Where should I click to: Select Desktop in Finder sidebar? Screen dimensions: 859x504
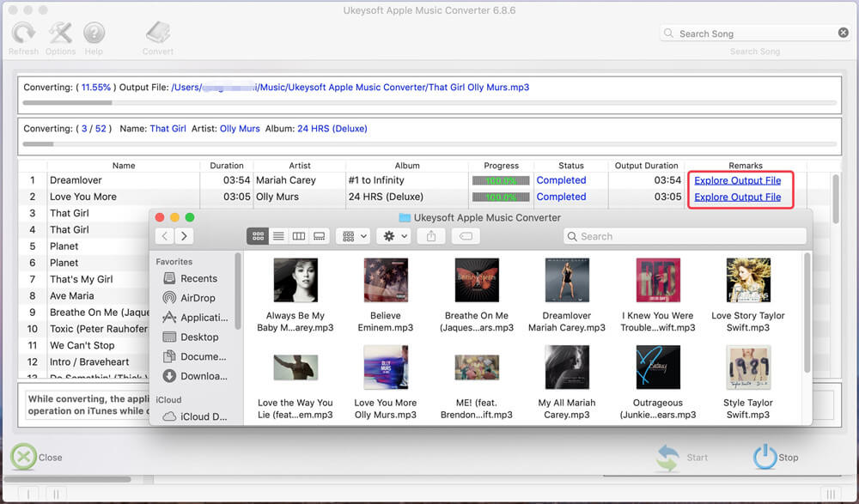199,337
